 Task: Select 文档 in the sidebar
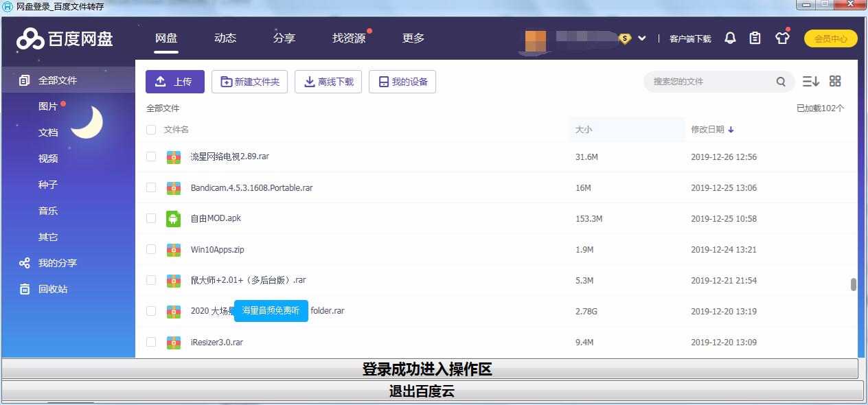click(x=48, y=132)
